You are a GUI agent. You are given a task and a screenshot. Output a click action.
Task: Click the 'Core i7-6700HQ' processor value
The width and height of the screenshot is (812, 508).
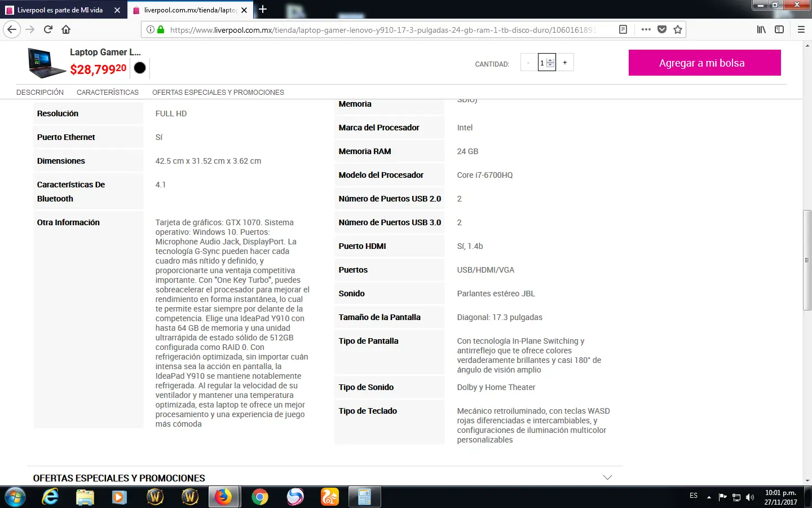(x=485, y=175)
